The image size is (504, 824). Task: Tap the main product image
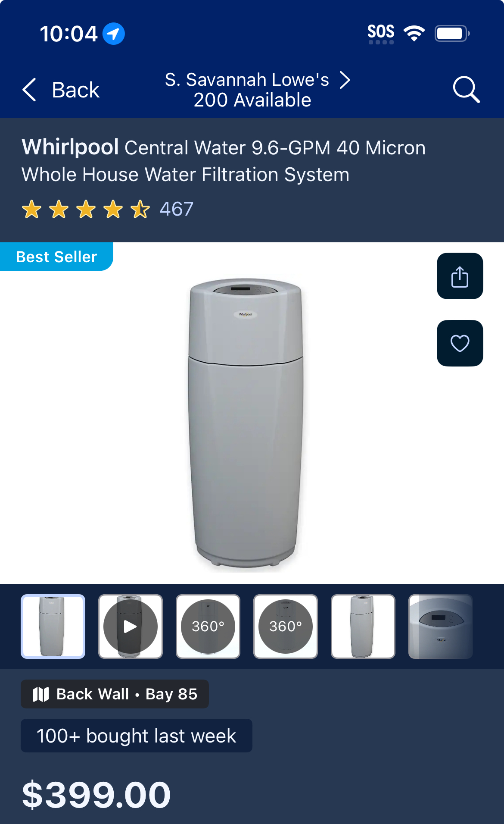(x=246, y=425)
